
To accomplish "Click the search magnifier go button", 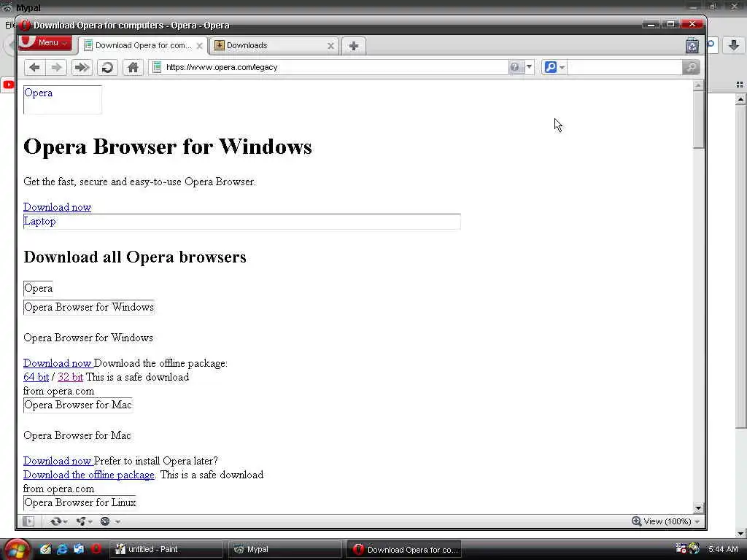I will tap(691, 67).
